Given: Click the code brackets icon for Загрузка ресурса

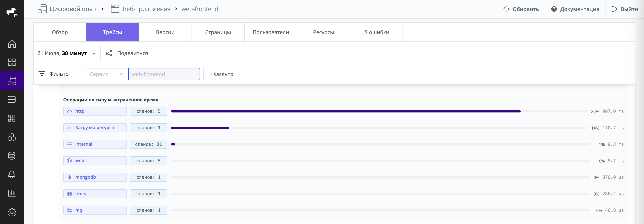Looking at the screenshot, I should [x=70, y=128].
